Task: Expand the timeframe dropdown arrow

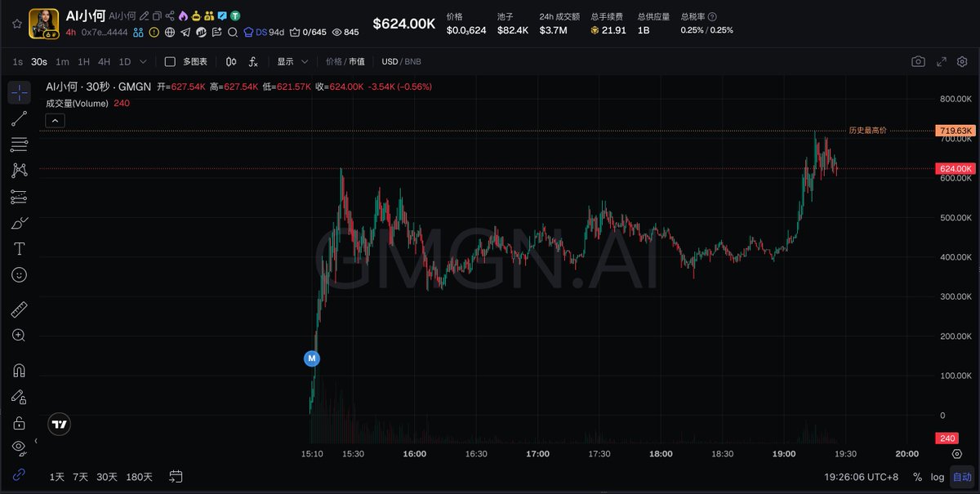Action: (x=143, y=62)
